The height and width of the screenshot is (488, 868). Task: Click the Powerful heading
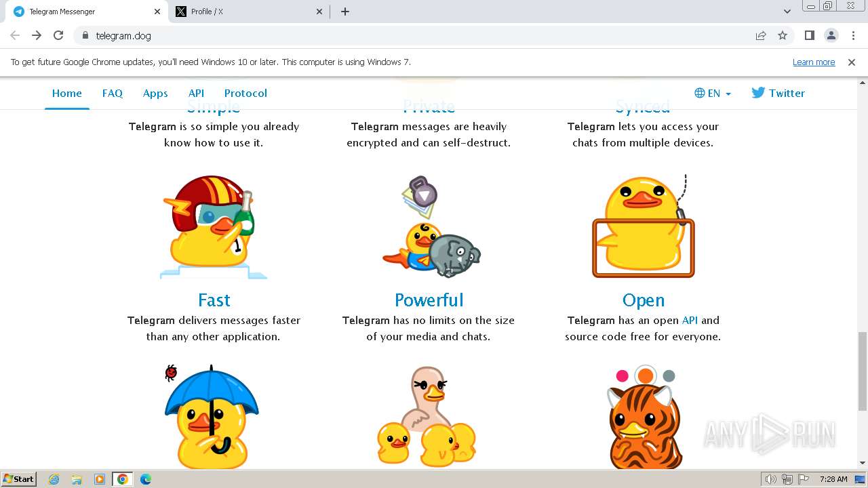[x=429, y=300]
